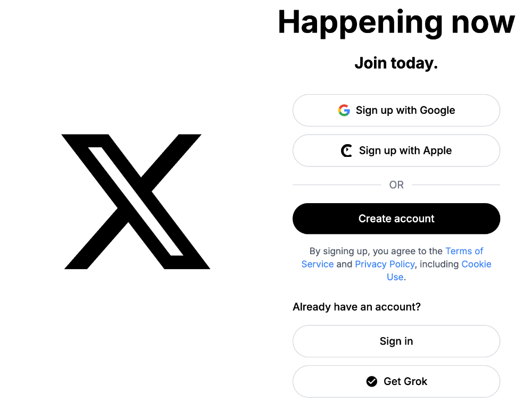Click the Join today. subheading
Image resolution: width=532 pixels, height=410 pixels.
(396, 63)
